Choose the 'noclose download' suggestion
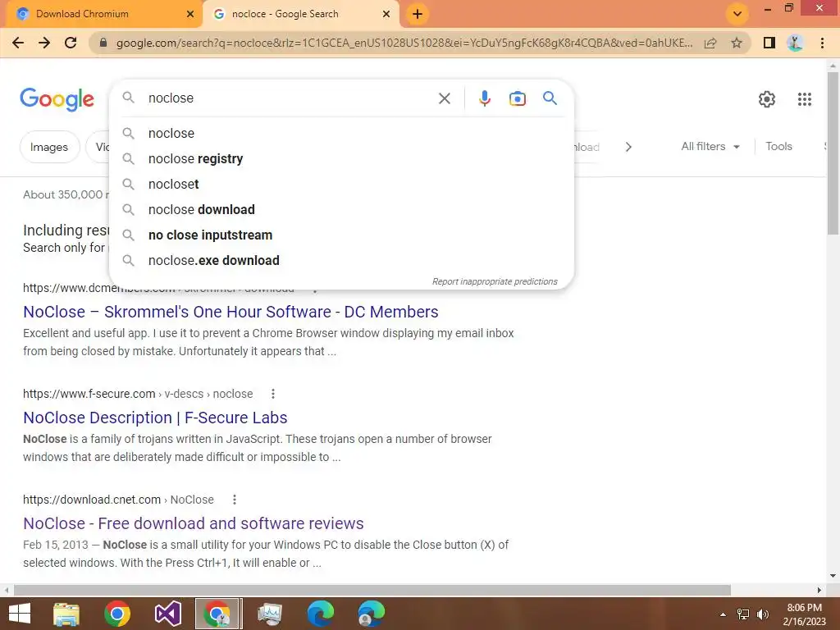The height and width of the screenshot is (630, 840). point(341,209)
